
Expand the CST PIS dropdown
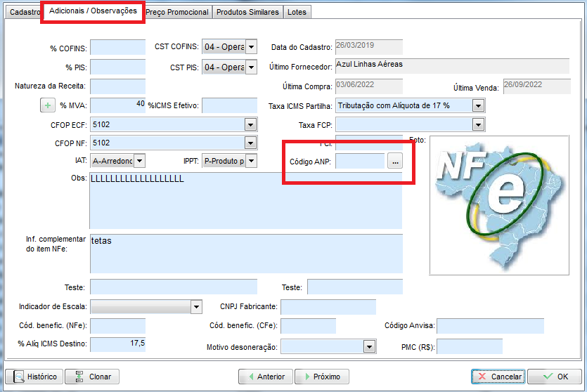click(251, 67)
